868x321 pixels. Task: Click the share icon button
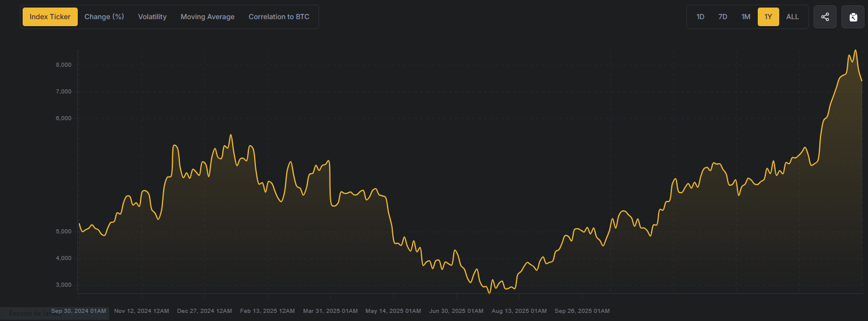pos(825,17)
